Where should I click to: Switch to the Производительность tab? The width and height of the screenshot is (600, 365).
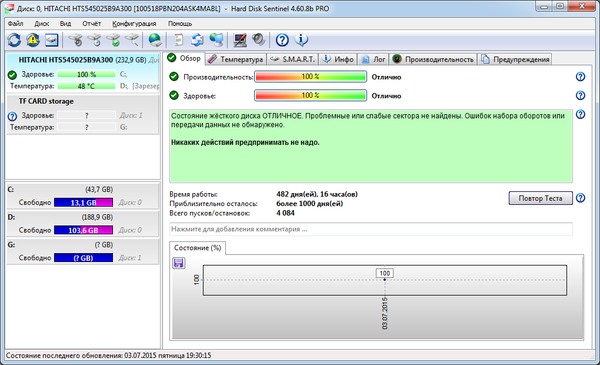click(433, 59)
